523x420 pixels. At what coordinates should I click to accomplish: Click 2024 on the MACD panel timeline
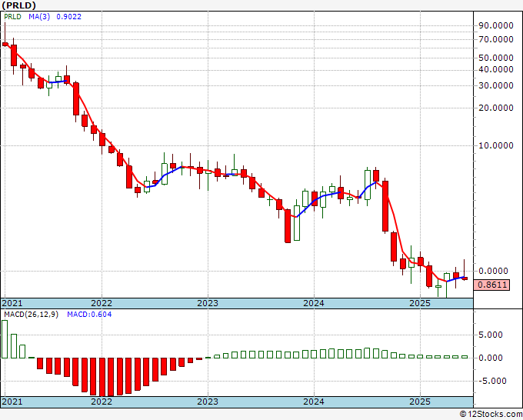(314, 402)
